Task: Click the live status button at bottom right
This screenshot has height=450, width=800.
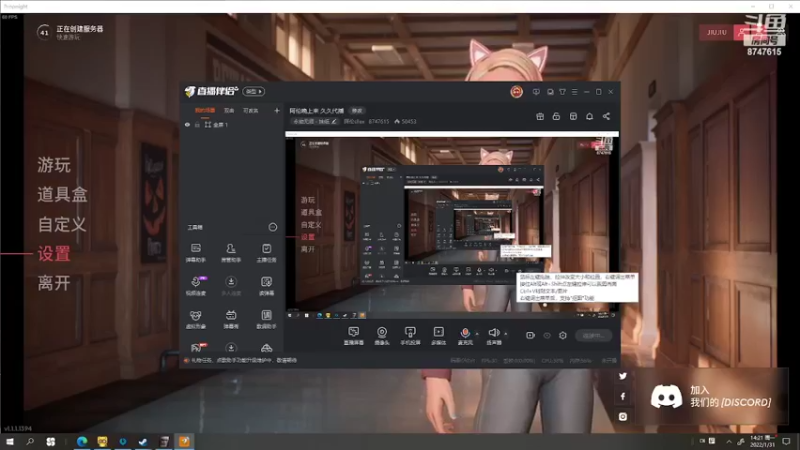Action: (x=593, y=335)
